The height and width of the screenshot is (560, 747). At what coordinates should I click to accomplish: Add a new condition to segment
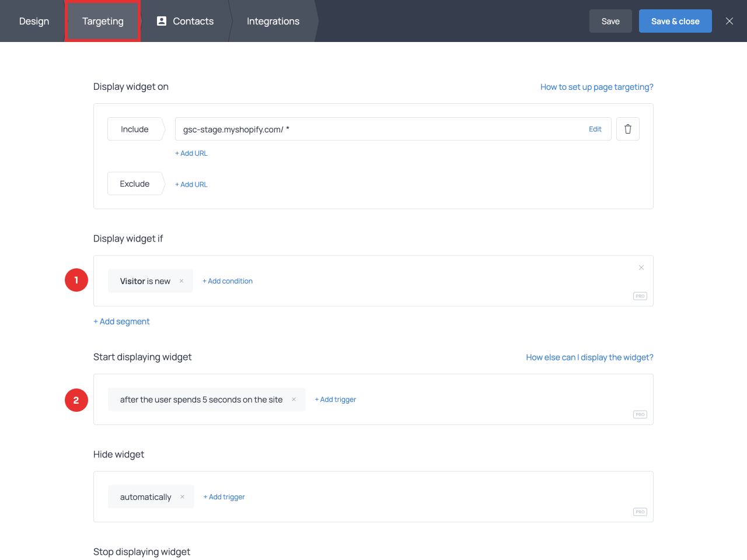pos(228,281)
